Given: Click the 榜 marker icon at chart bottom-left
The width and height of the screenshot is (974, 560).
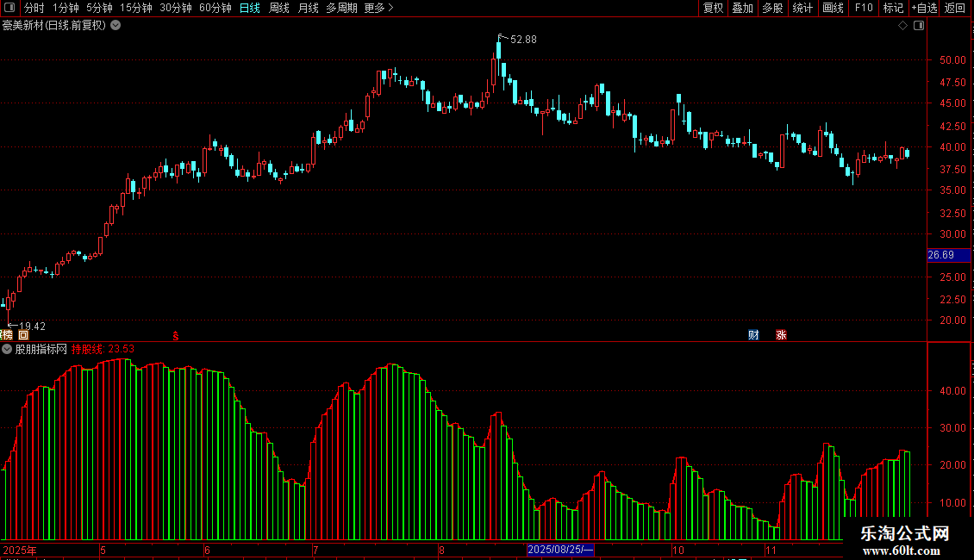Looking at the screenshot, I should [7, 334].
